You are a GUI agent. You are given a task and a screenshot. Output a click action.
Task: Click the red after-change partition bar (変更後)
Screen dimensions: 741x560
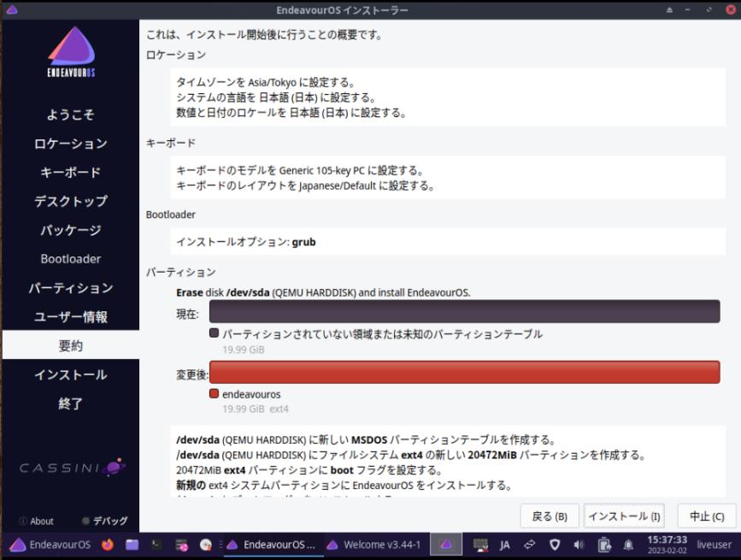(465, 372)
